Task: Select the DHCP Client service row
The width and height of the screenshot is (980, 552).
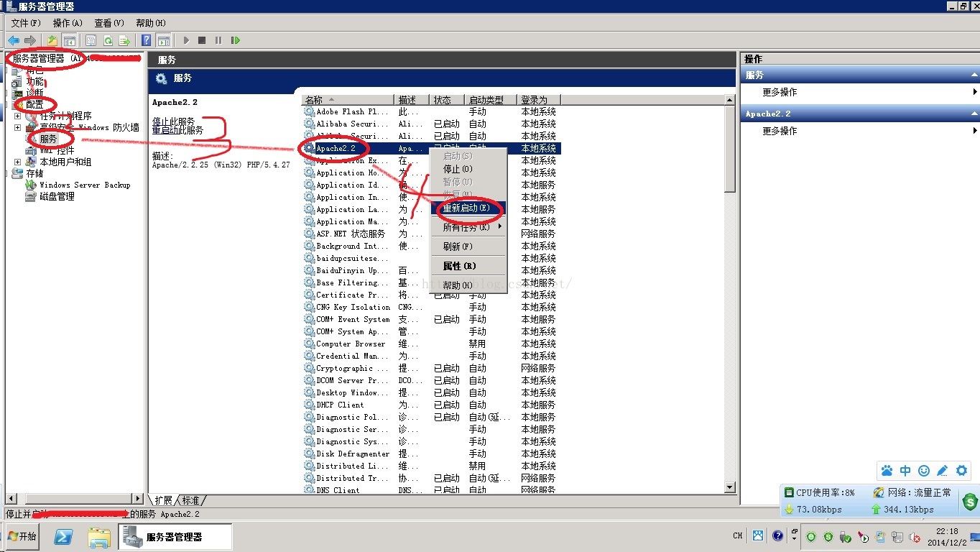Action: click(x=431, y=405)
